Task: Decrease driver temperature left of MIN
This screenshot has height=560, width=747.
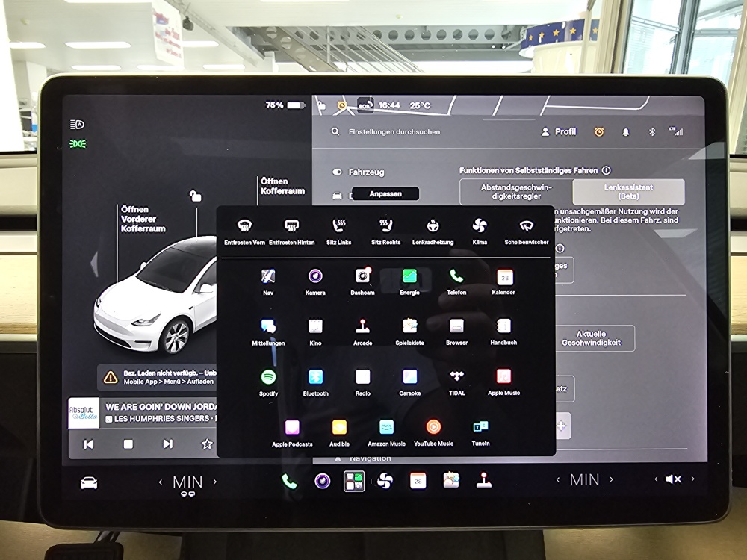Action: pyautogui.click(x=160, y=482)
